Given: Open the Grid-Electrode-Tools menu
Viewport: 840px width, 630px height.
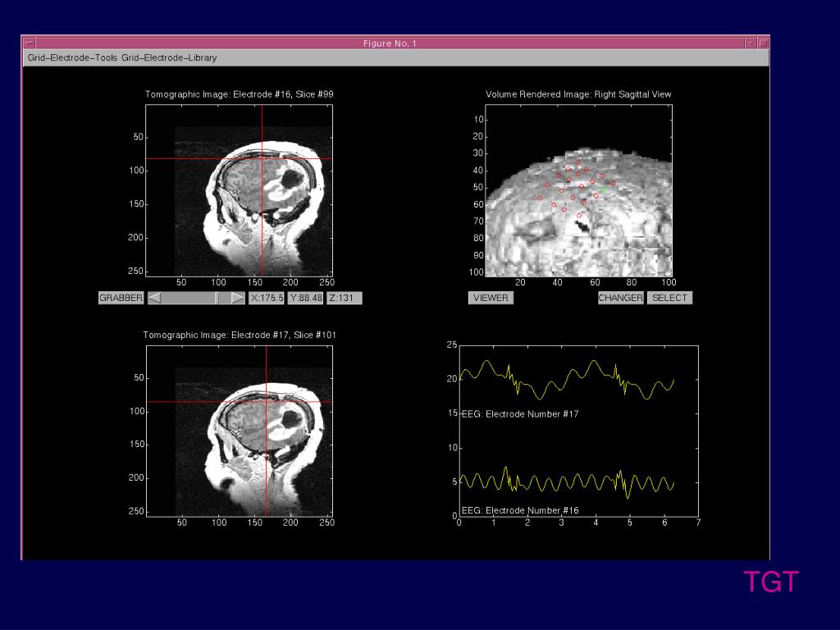Looking at the screenshot, I should coord(72,57).
